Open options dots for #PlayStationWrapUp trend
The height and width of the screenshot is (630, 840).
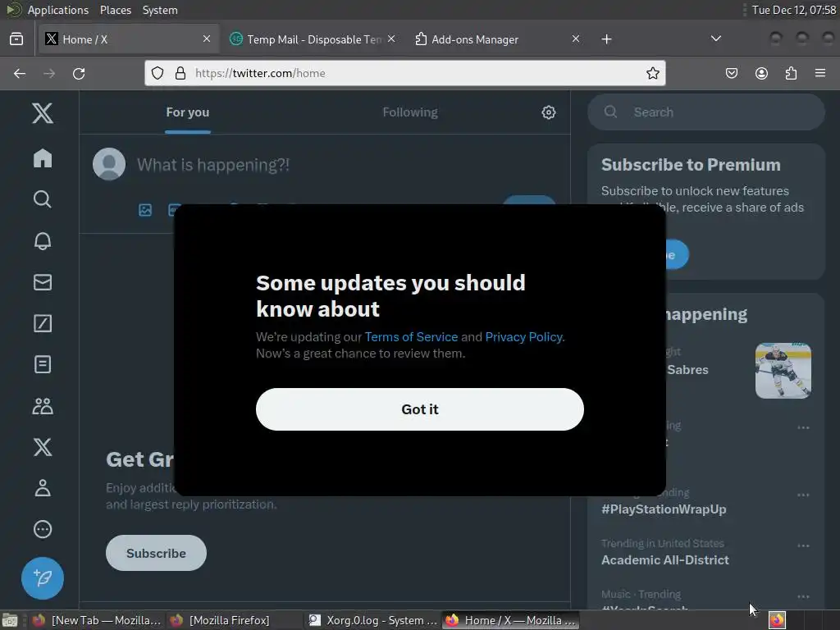[x=803, y=495]
